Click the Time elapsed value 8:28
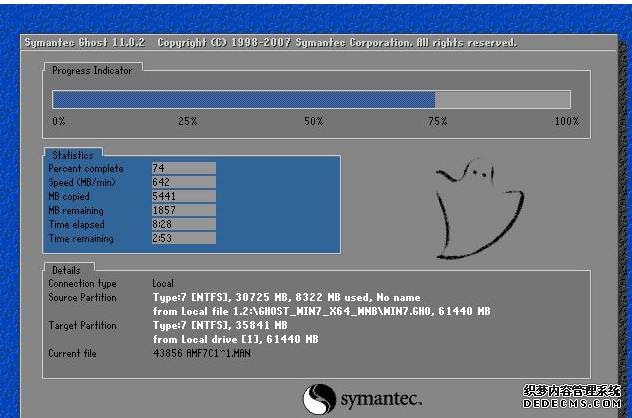The height and width of the screenshot is (418, 632). (183, 224)
